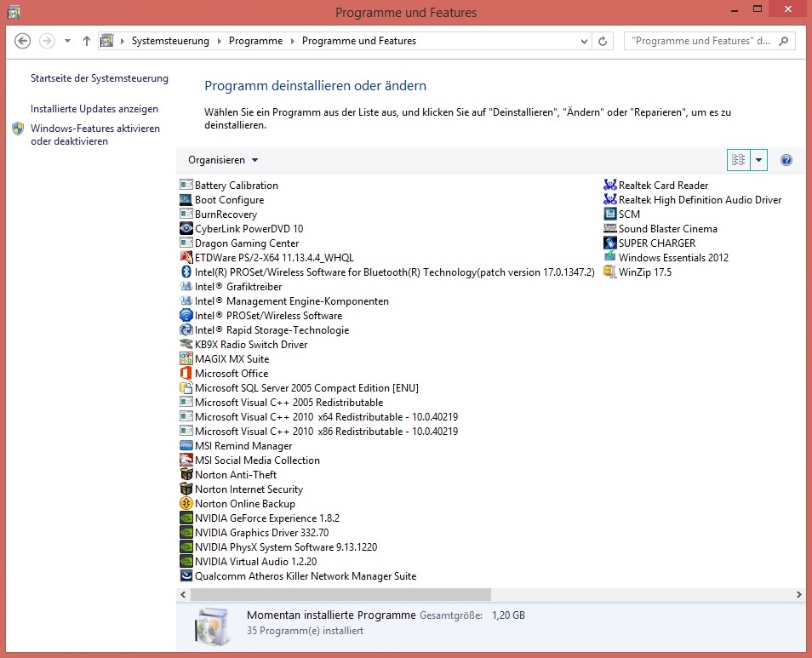Click the scroll left arrow of the list
812x658 pixels.
[x=183, y=594]
